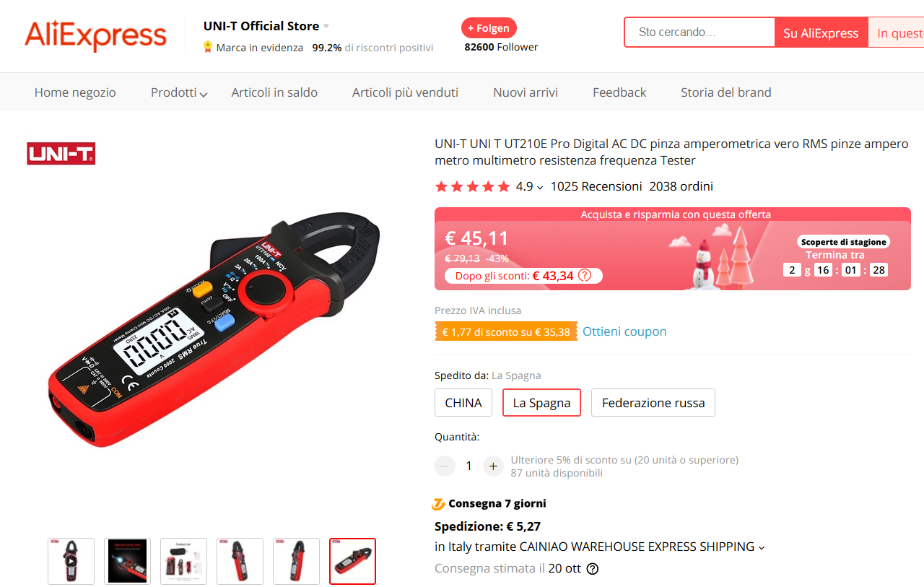
Task: Choose Federazione russa shipping origin
Action: pyautogui.click(x=653, y=403)
